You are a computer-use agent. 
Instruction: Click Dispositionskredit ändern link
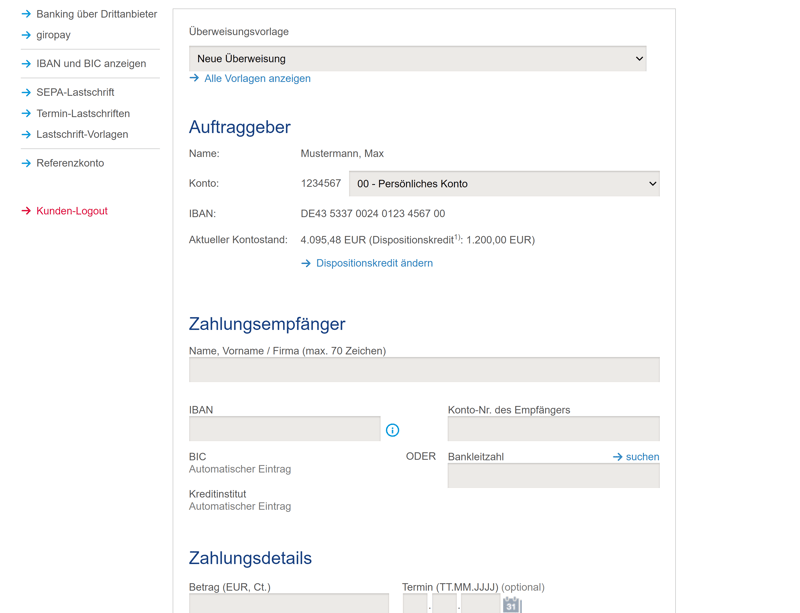click(374, 263)
